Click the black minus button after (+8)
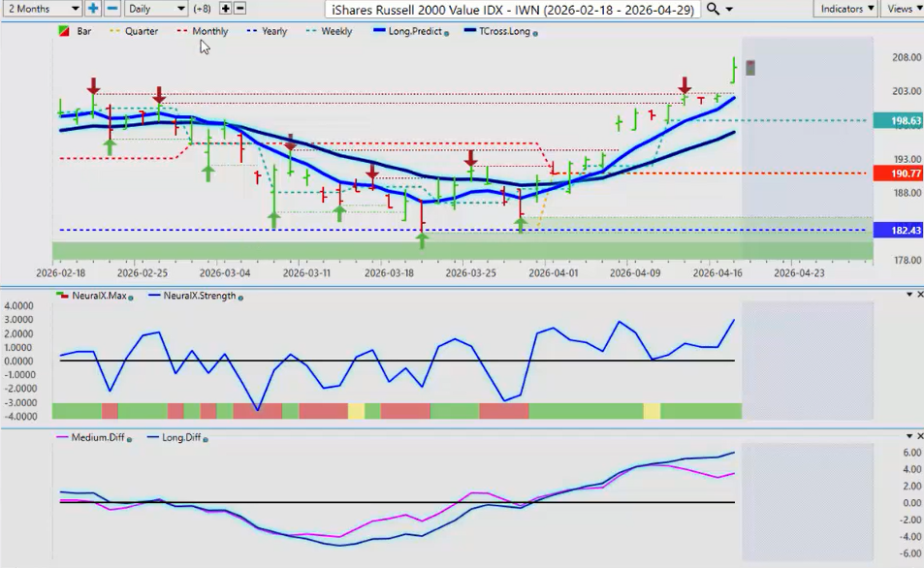The image size is (924, 568). click(239, 8)
